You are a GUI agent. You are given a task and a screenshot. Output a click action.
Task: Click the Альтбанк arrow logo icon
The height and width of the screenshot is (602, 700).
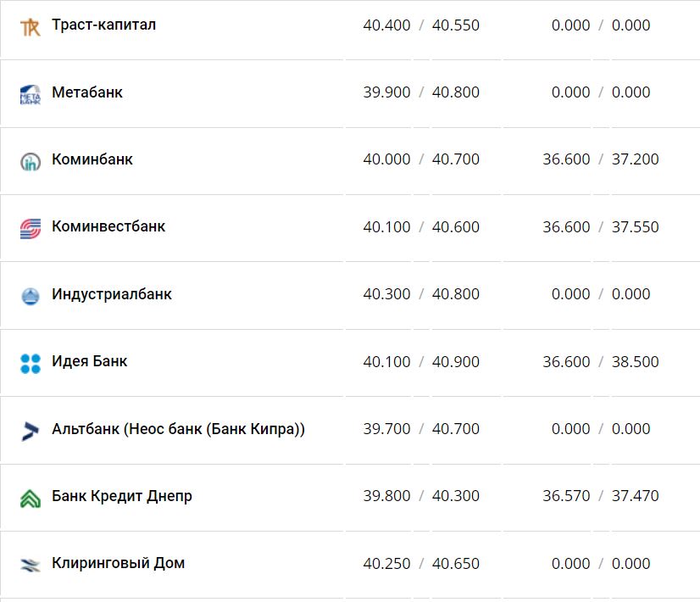pyautogui.click(x=31, y=431)
